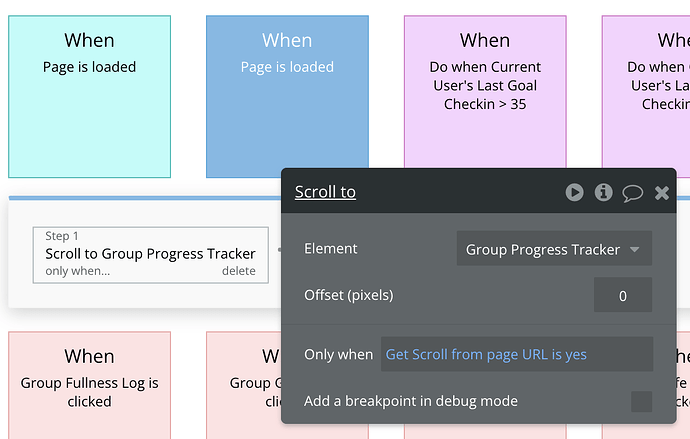
Task: Enable Add a breakpoint in debug mode checkbox
Action: coord(641,401)
